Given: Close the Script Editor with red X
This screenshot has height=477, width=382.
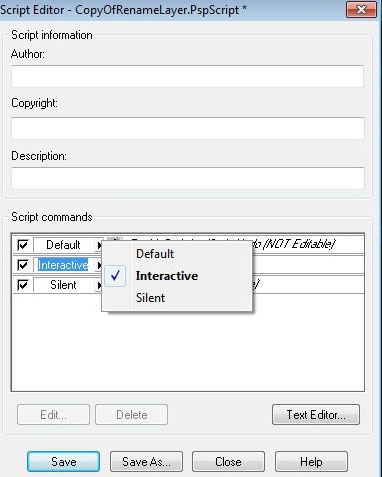Looking at the screenshot, I should coord(361,9).
